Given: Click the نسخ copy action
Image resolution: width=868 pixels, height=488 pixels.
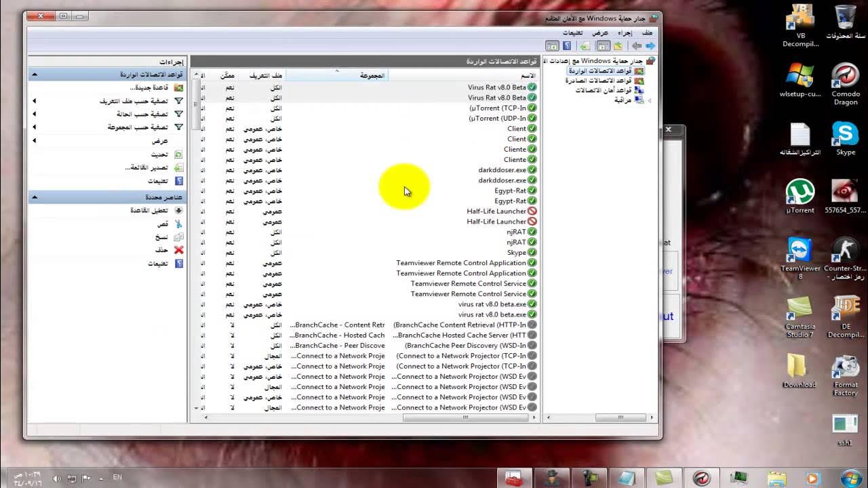Looking at the screenshot, I should click(x=170, y=237).
